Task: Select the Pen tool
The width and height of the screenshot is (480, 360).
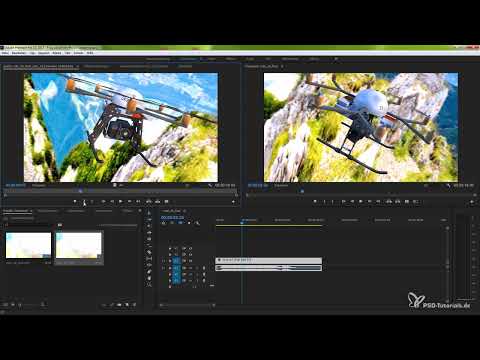Action: point(149,272)
